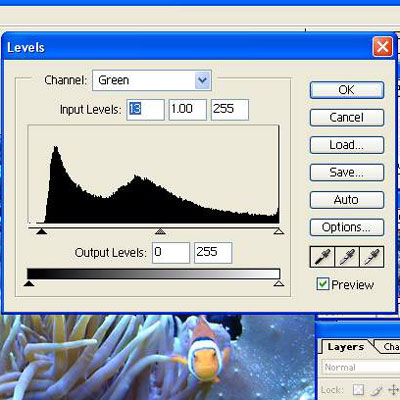This screenshot has height=400, width=400.
Task: Switch to the Channels tab
Action: click(x=391, y=347)
